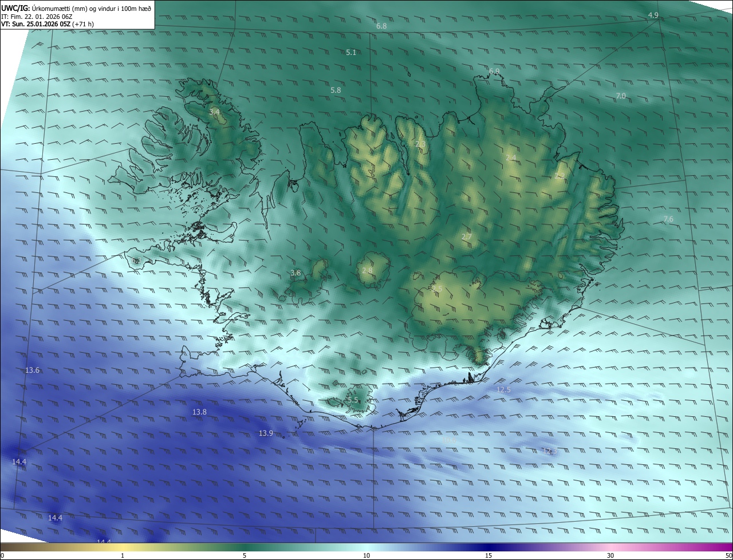Click the map value '2.5' on Vatnajökull
Screen dimensions: 733x560
click(438, 288)
